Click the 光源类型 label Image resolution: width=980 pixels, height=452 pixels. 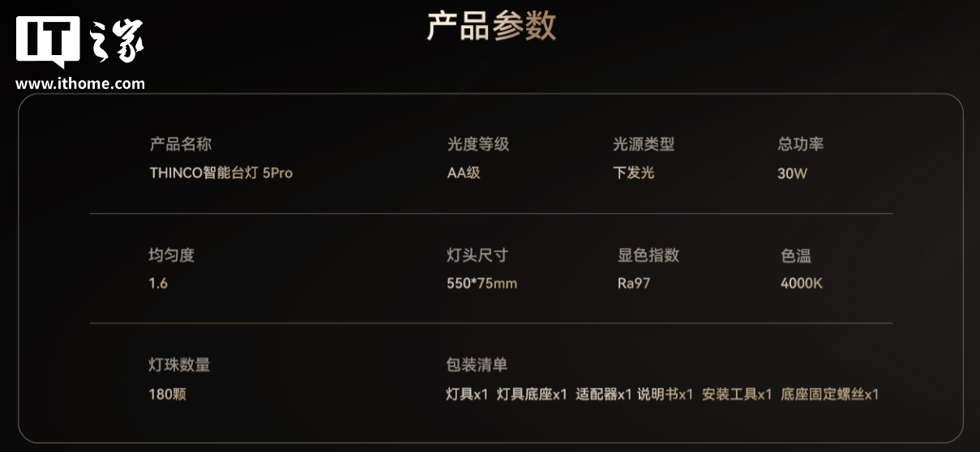pyautogui.click(x=643, y=145)
